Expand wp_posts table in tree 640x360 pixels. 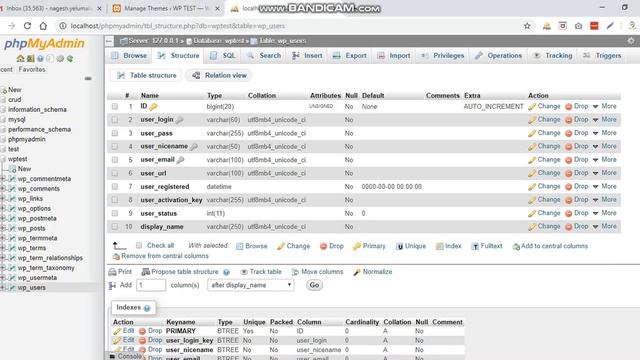pos(3,228)
